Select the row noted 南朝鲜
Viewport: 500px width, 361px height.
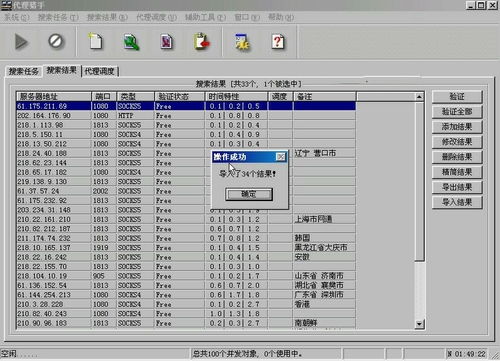(x=186, y=323)
